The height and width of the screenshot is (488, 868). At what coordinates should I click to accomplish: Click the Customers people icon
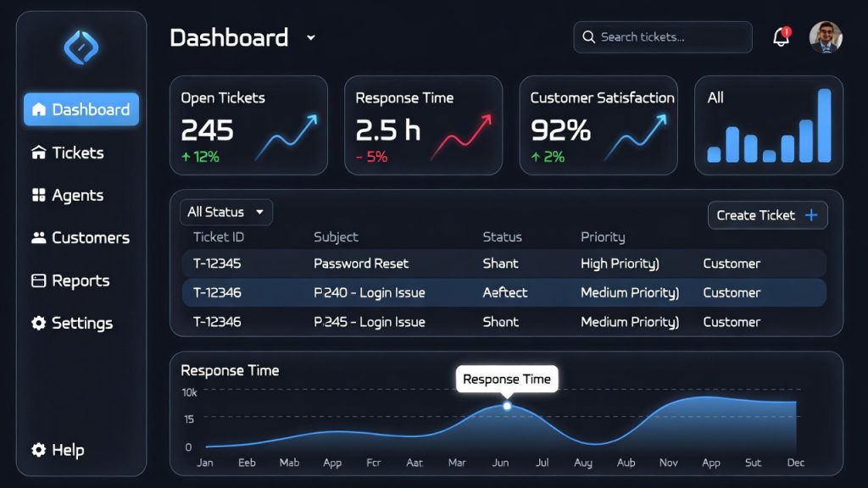click(38, 238)
